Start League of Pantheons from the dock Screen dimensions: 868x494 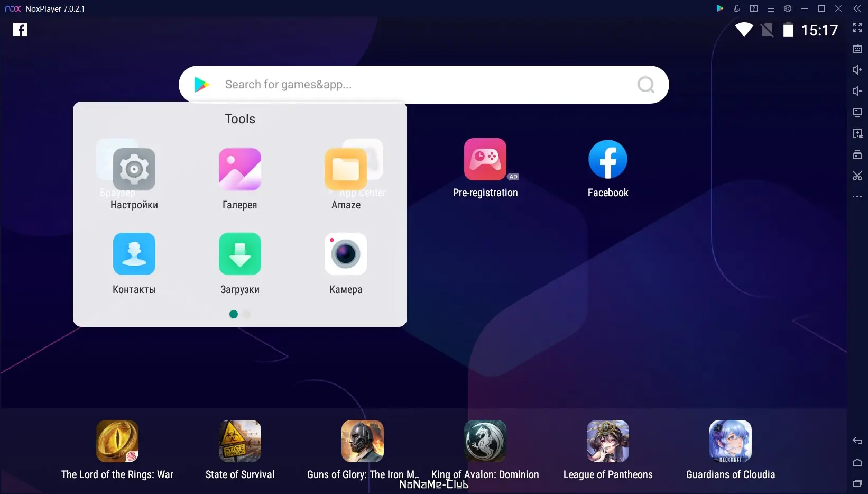pyautogui.click(x=608, y=450)
